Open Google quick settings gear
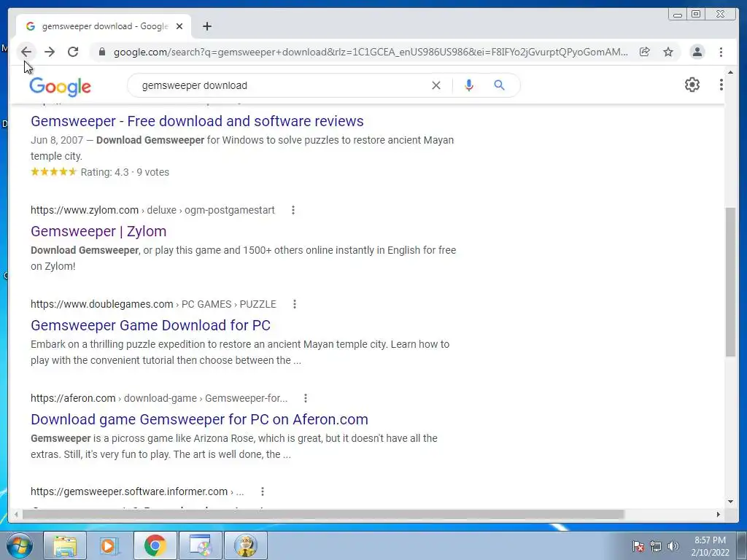The image size is (747, 560). click(692, 85)
